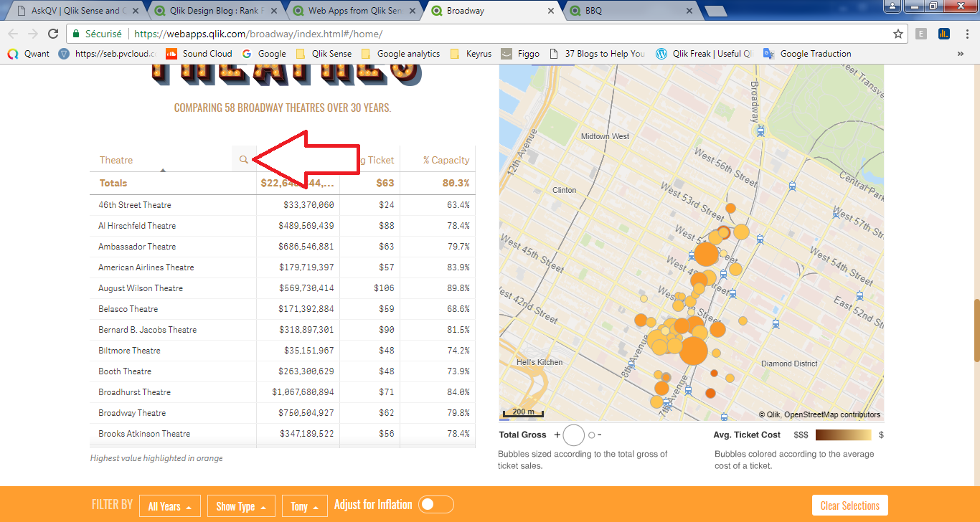This screenshot has width=980, height=522.
Task: Open the Google Traduction bookmark
Action: [807, 54]
